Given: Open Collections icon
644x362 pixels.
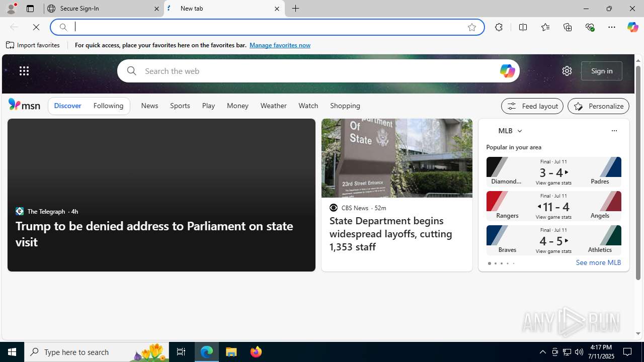Looking at the screenshot, I should [x=568, y=27].
